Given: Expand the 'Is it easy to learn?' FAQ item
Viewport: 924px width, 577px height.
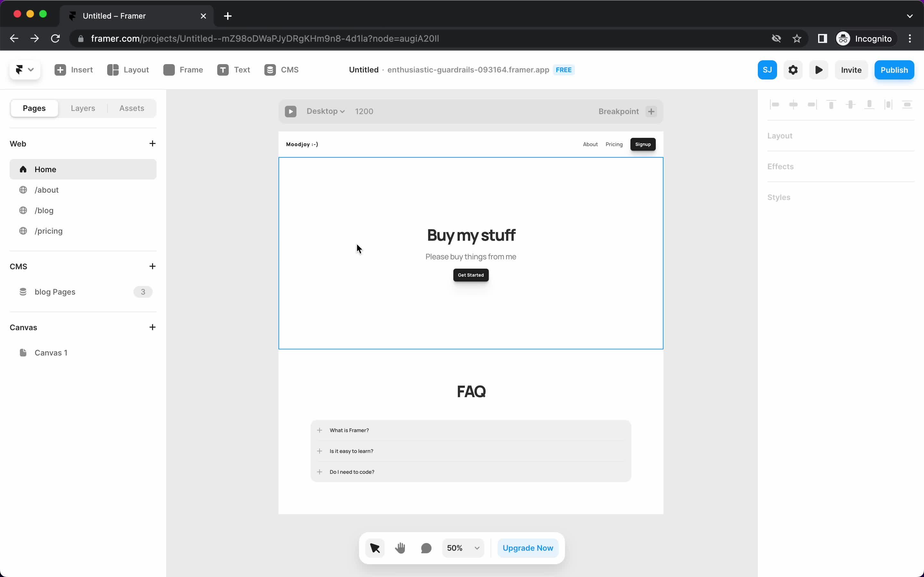Looking at the screenshot, I should tap(319, 451).
